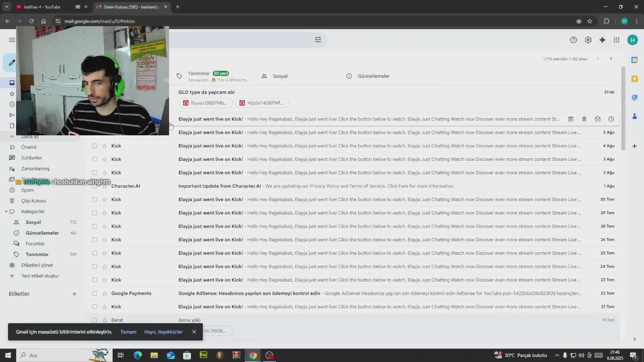
Task: Open Forumlar category in sidebar
Action: tap(35, 244)
